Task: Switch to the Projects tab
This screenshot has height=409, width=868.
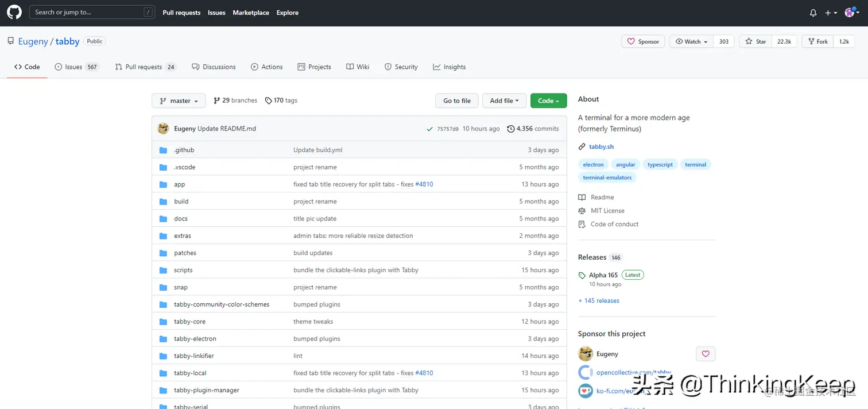Action: (315, 67)
